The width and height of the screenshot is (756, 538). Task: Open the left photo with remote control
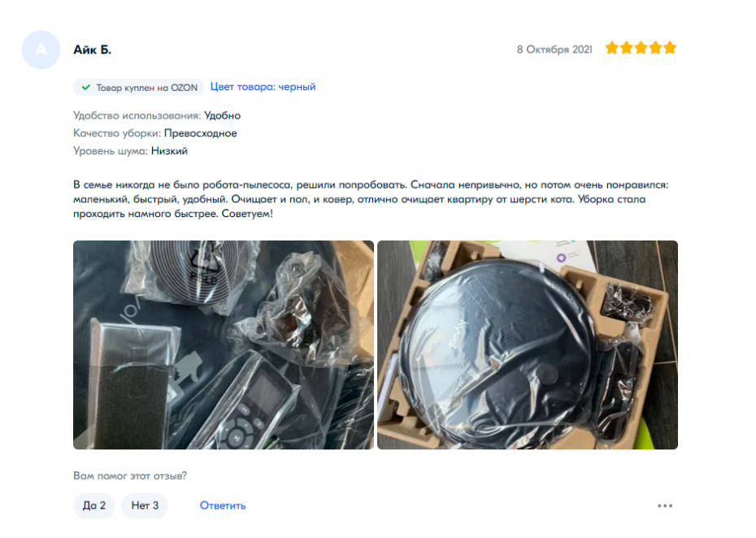[x=224, y=345]
